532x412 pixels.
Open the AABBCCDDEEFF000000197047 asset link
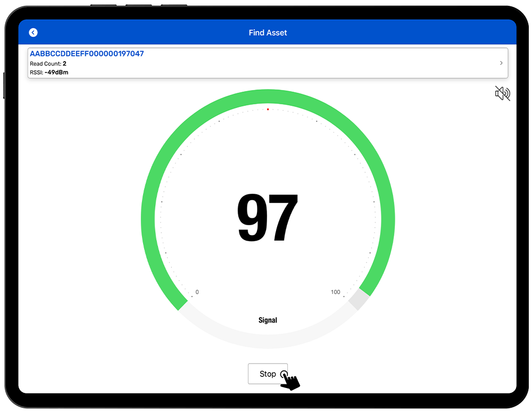pos(87,54)
